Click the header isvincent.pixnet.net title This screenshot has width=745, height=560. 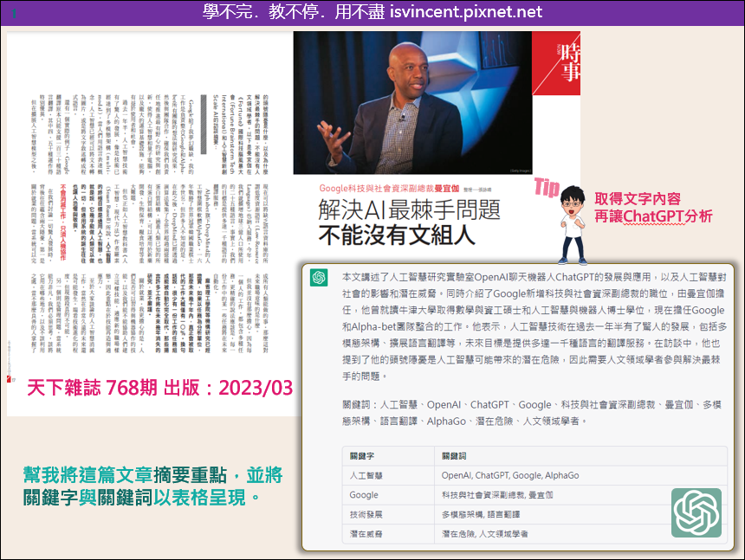click(x=372, y=12)
